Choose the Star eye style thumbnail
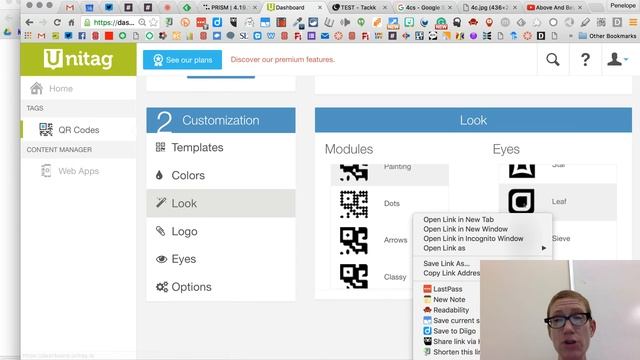The image size is (640, 360). [x=522, y=171]
